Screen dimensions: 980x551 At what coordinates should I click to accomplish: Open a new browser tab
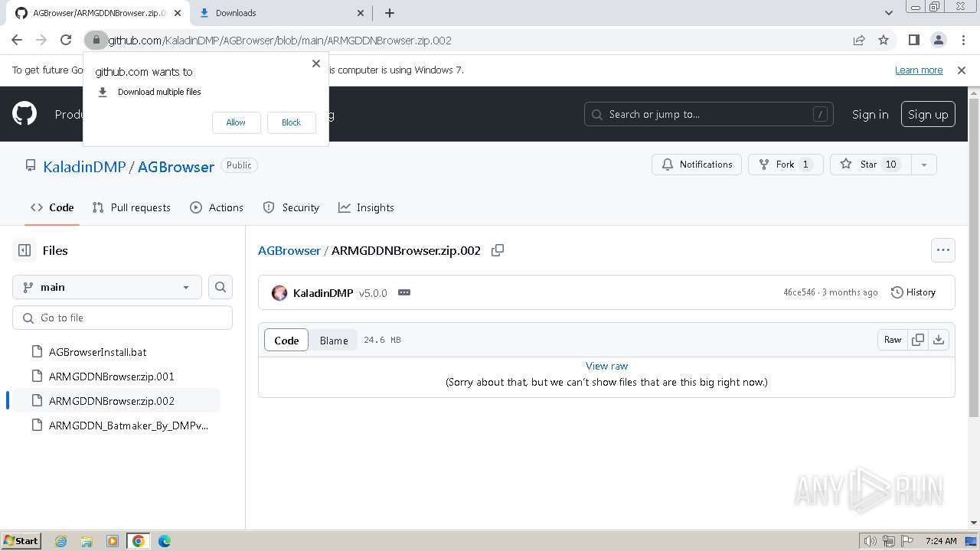tap(389, 13)
